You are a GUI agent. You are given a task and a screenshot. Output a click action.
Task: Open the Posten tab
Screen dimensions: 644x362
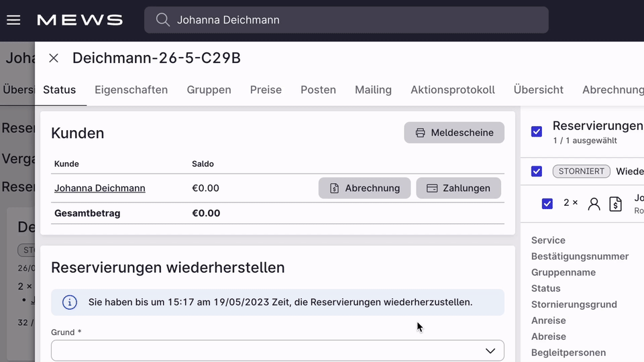coord(318,89)
